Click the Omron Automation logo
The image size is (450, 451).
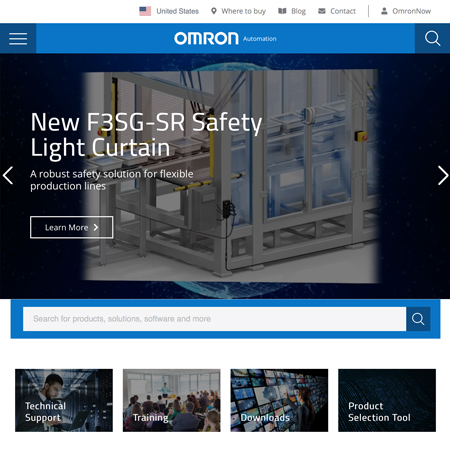click(x=225, y=39)
